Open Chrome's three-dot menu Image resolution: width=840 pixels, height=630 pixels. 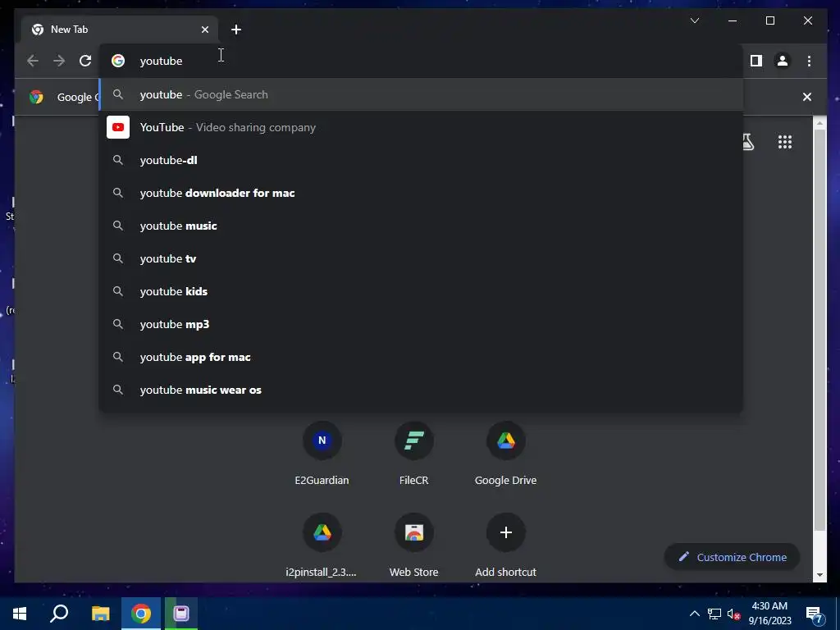(809, 61)
